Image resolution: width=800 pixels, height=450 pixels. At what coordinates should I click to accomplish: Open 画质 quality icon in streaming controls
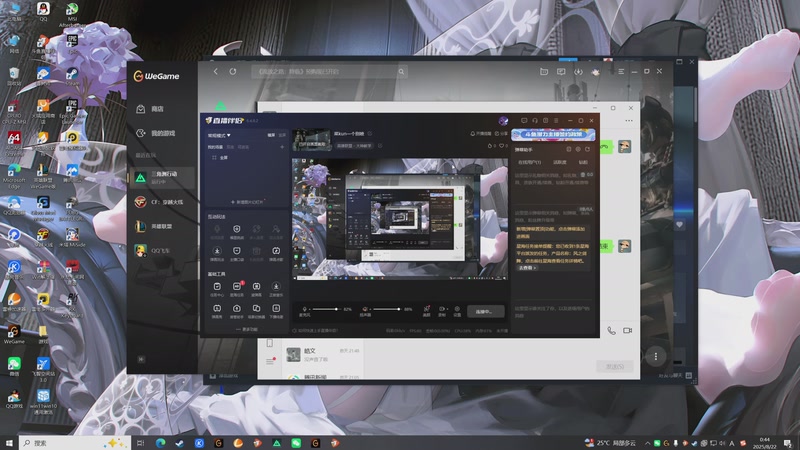coord(427,311)
